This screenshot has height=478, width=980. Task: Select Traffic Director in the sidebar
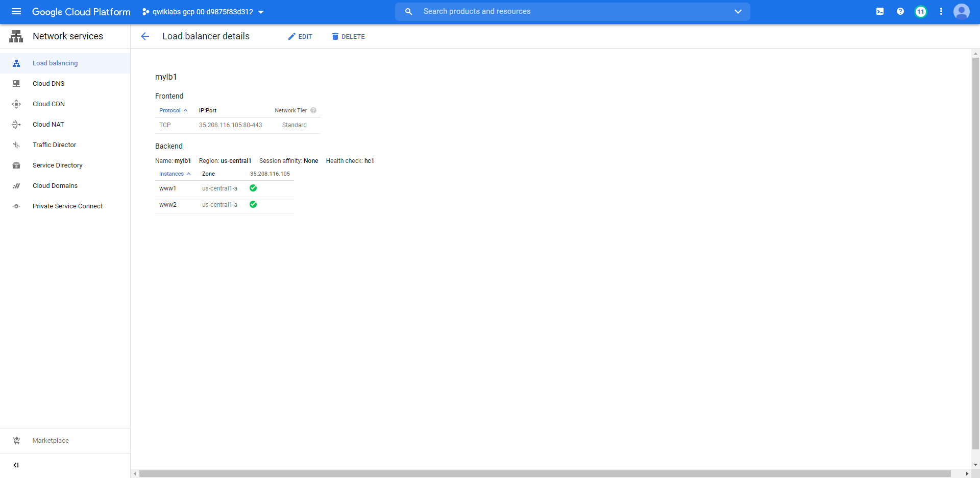point(65,145)
